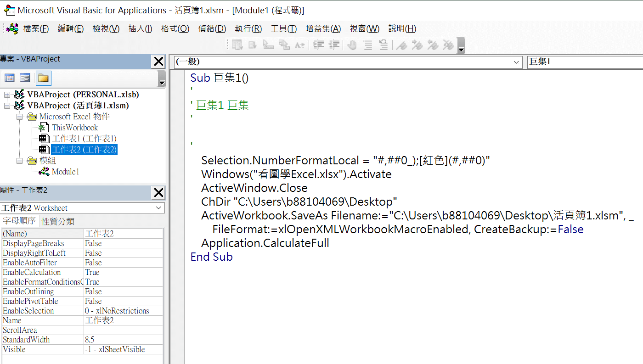The image size is (643, 364).
Task: Select the Visible xlSheetVisible value
Action: pyautogui.click(x=124, y=349)
